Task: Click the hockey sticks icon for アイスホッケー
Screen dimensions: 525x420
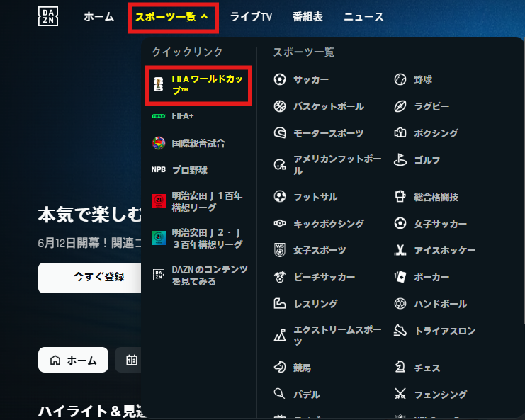Action: point(400,250)
